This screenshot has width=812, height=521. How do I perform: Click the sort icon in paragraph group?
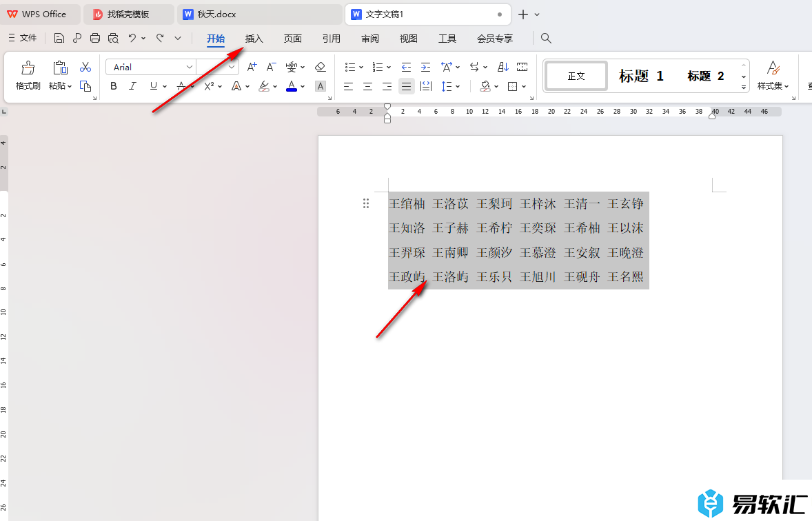click(503, 67)
